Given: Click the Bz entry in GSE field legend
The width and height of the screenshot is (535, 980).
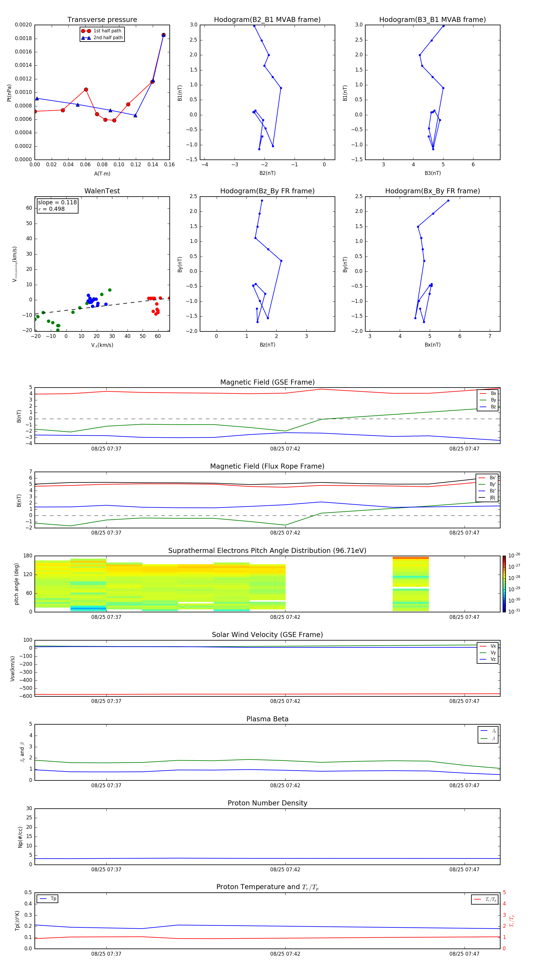Looking at the screenshot, I should [x=488, y=407].
